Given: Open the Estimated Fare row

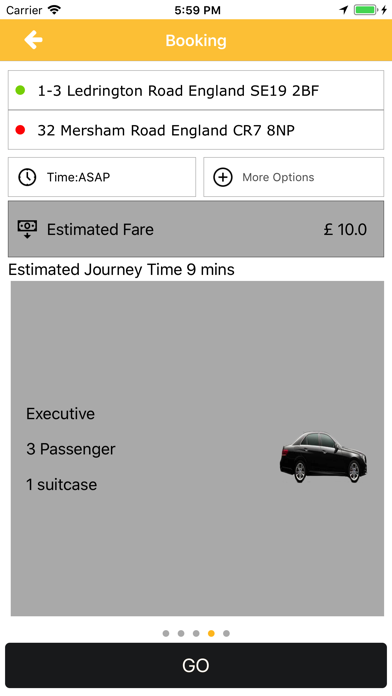Looking at the screenshot, I should coord(196,229).
